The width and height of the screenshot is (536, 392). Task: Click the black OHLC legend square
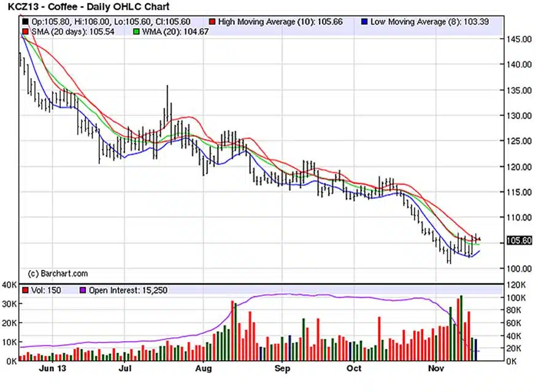pyautogui.click(x=25, y=21)
